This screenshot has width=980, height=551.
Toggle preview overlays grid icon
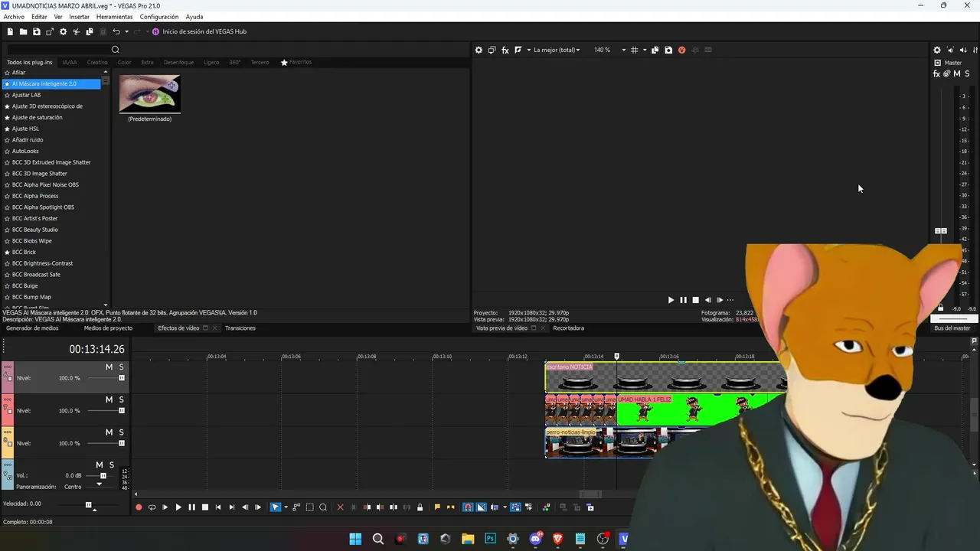(634, 50)
